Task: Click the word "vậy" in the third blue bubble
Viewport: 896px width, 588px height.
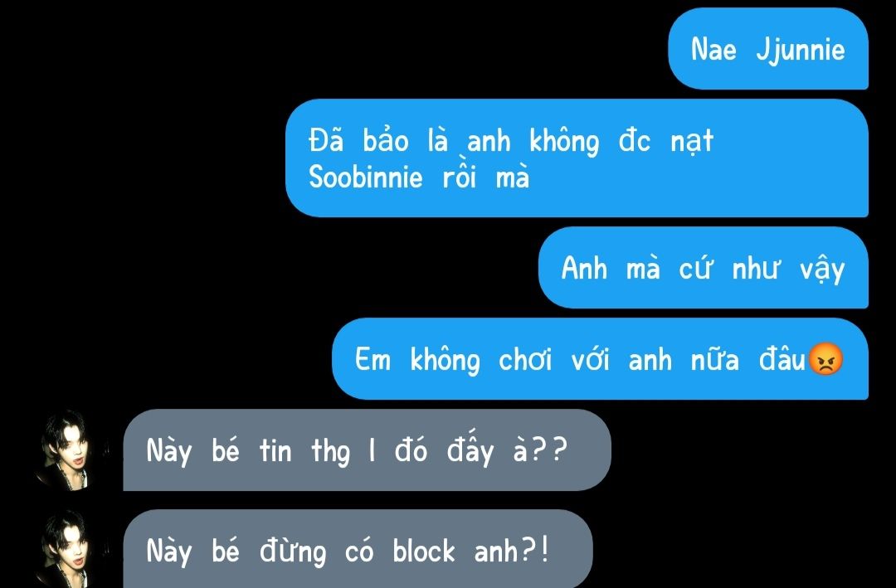Action: (x=822, y=270)
